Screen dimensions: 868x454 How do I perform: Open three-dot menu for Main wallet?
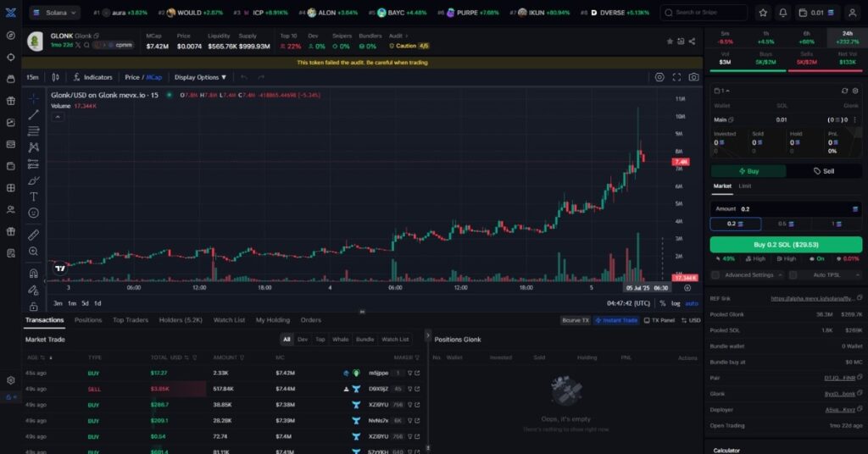tap(854, 120)
